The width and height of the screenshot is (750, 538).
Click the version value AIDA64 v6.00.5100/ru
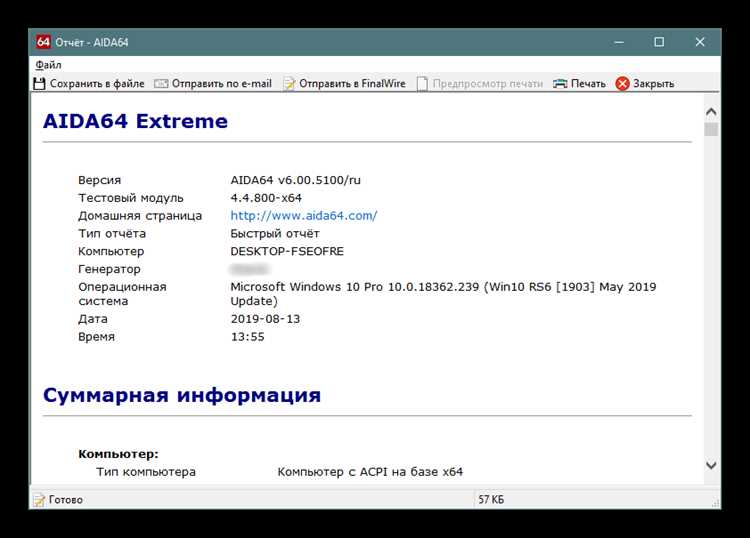coord(296,180)
